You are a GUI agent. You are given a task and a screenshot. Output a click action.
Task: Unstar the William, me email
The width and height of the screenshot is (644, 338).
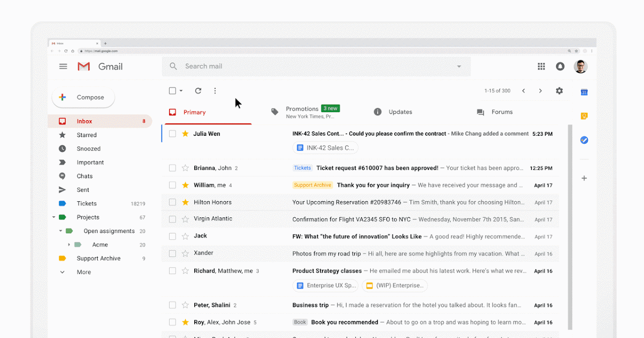point(185,185)
